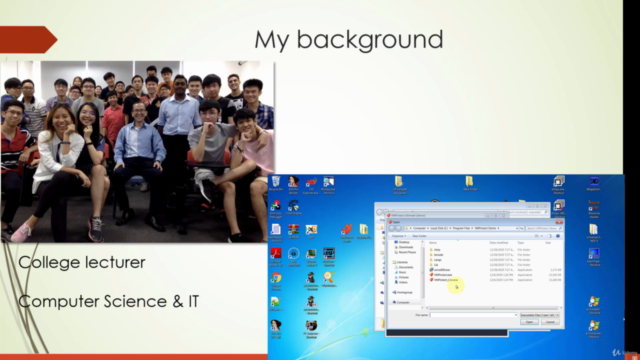This screenshot has height=360, width=640.
Task: Open the lowest procexp shortcut on desktop
Action: [x=594, y=329]
